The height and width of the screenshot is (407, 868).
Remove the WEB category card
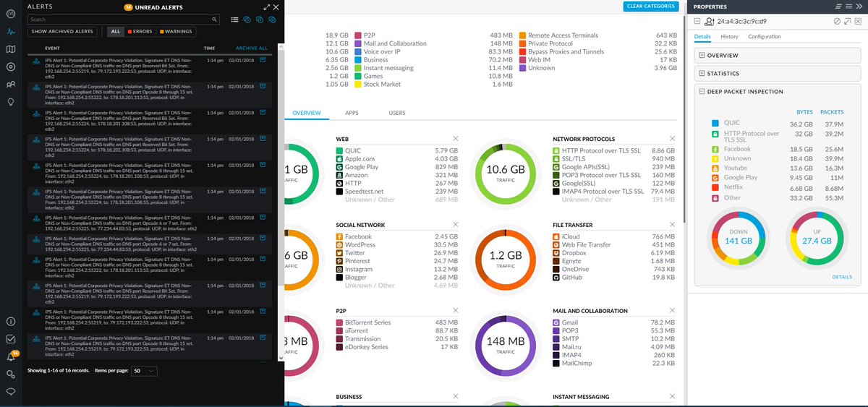click(456, 138)
